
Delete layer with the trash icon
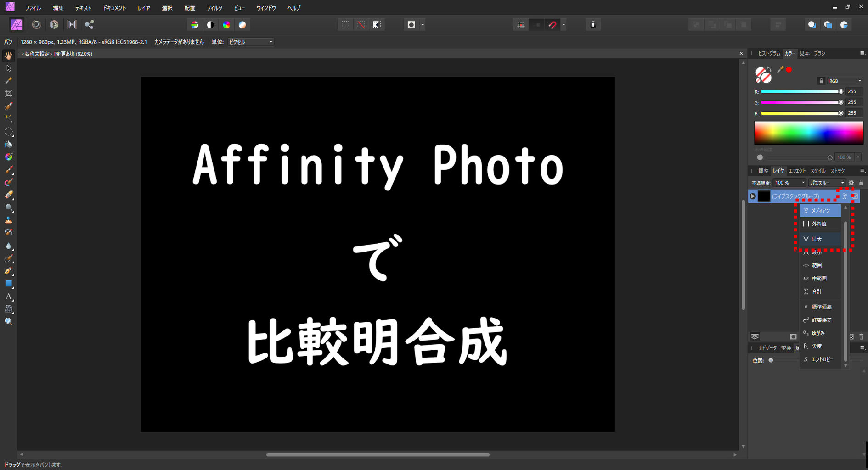coord(862,337)
